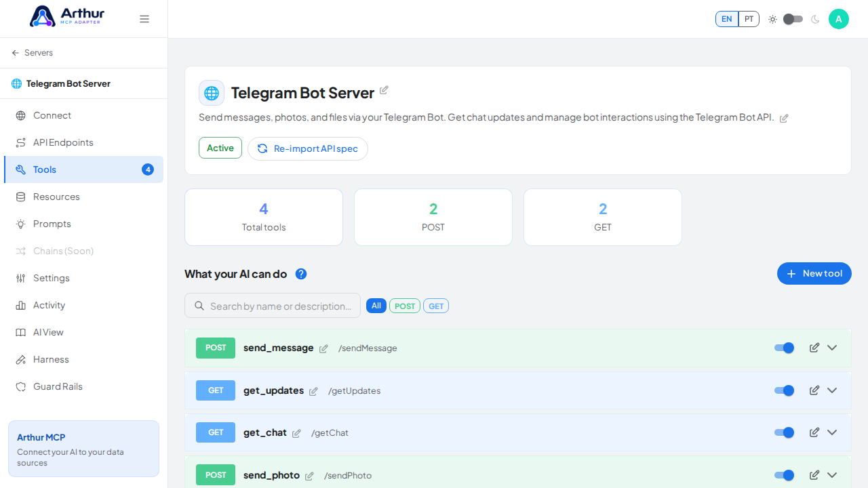The width and height of the screenshot is (868, 488).
Task: Rename get_chat with pencil icon
Action: 296,433
